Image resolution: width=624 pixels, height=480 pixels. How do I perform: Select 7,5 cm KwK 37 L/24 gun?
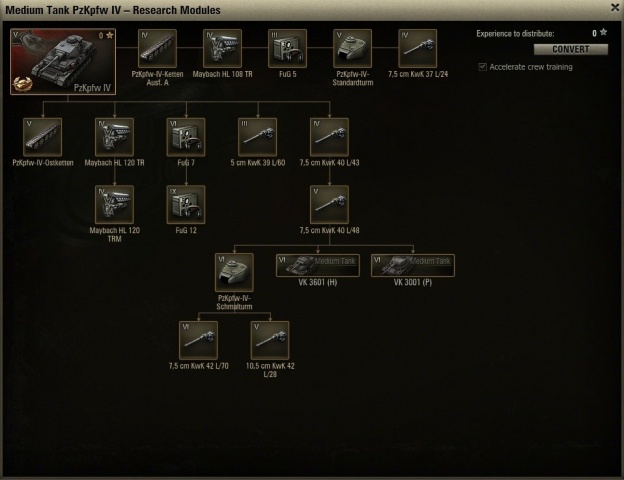tap(417, 48)
